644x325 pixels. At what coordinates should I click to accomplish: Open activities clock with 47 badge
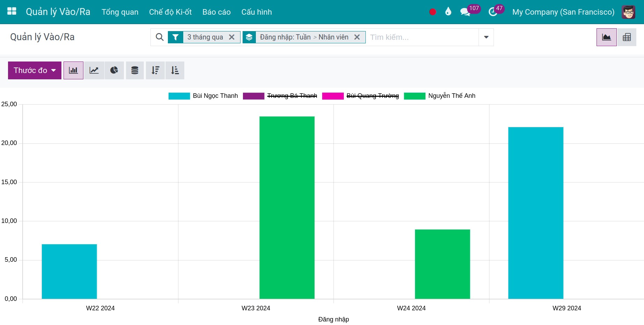click(x=493, y=12)
